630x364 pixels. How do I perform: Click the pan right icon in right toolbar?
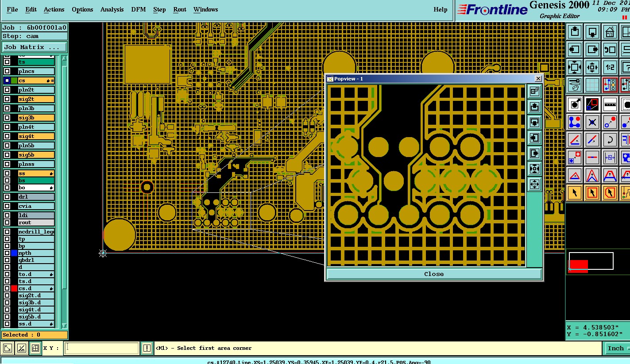click(592, 50)
